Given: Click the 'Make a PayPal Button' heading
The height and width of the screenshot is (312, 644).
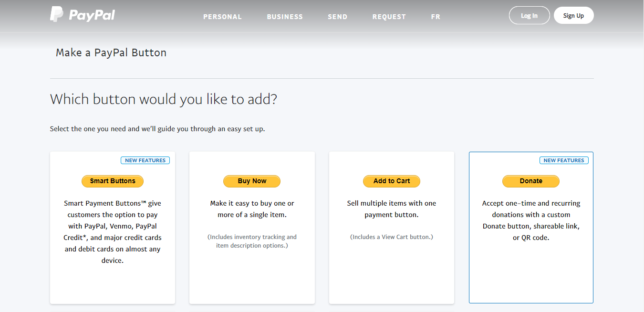Looking at the screenshot, I should [x=111, y=52].
